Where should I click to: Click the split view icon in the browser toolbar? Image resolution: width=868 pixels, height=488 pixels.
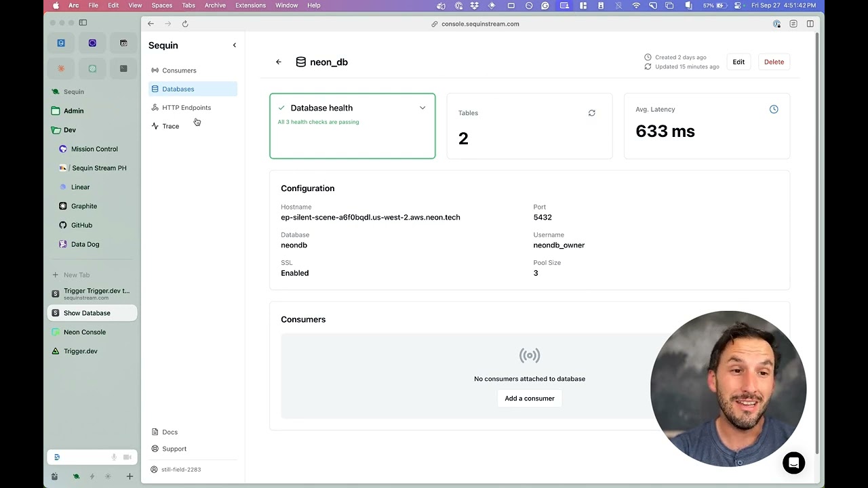(810, 24)
